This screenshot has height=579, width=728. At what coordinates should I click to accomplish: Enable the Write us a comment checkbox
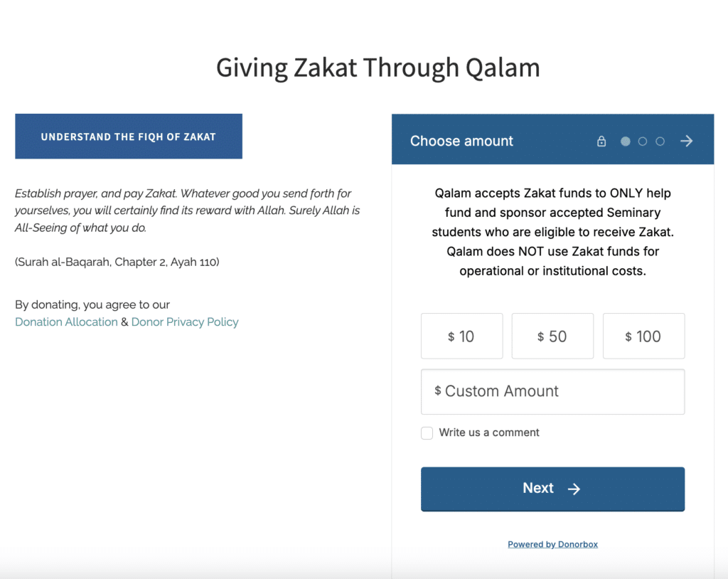(x=427, y=432)
